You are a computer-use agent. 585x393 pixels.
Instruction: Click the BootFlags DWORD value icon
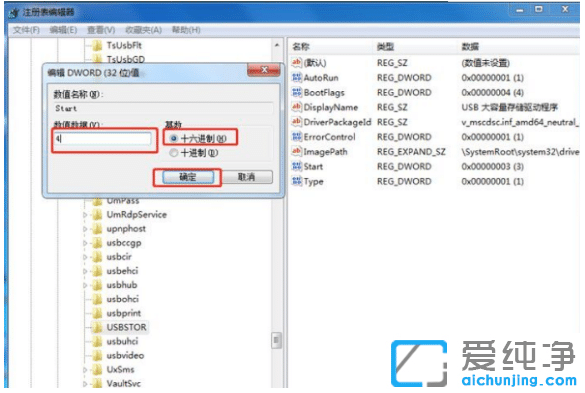[297, 92]
